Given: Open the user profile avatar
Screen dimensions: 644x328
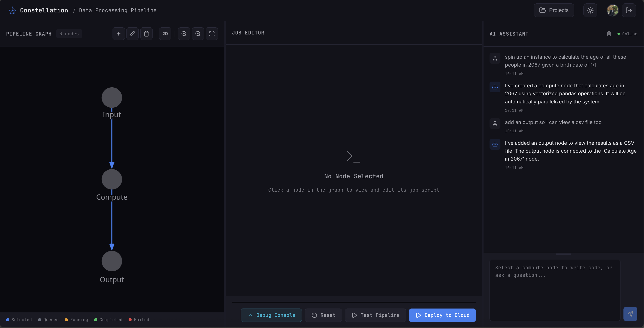Looking at the screenshot, I should 613,10.
